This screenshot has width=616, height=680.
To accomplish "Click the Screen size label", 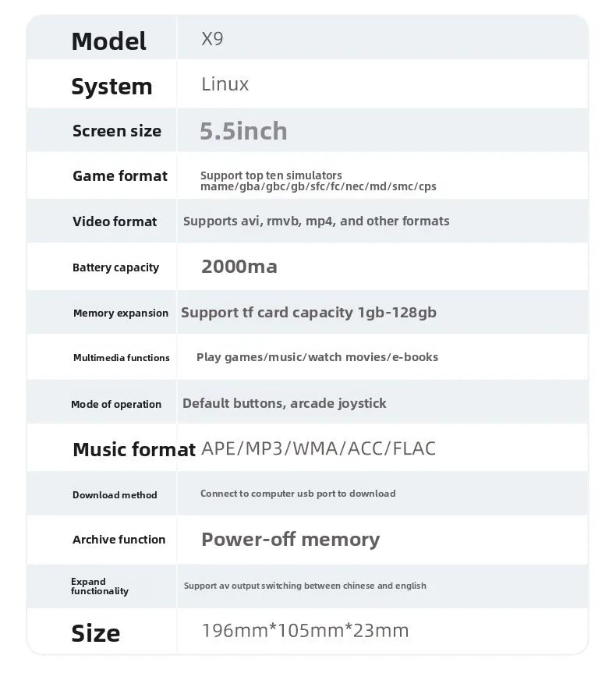I will click(117, 131).
